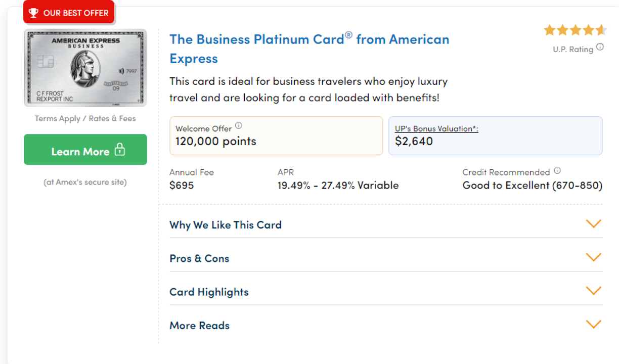The image size is (619, 364).
Task: Expand the More Reads chevron
Action: tap(593, 324)
